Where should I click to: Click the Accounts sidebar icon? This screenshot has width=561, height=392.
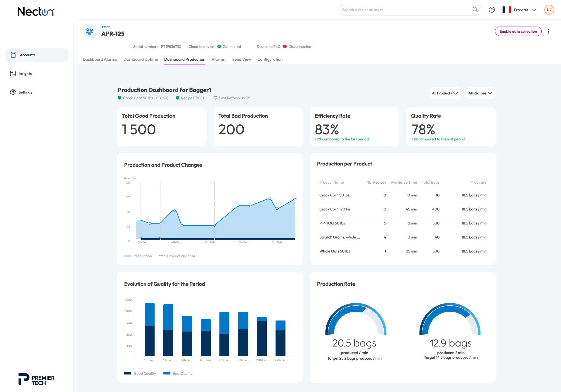coord(13,55)
